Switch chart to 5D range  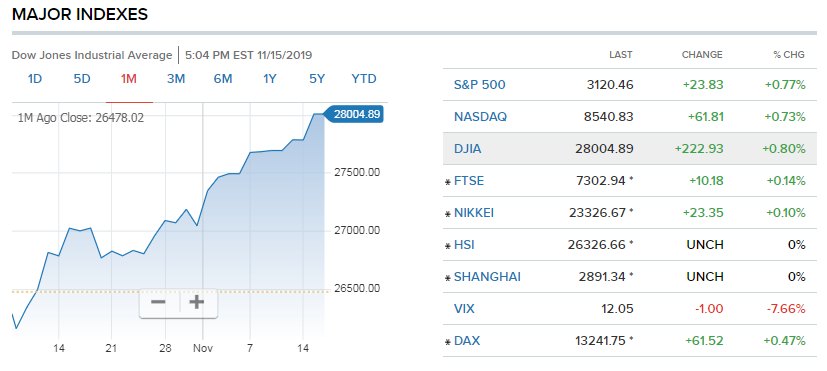tap(82, 79)
